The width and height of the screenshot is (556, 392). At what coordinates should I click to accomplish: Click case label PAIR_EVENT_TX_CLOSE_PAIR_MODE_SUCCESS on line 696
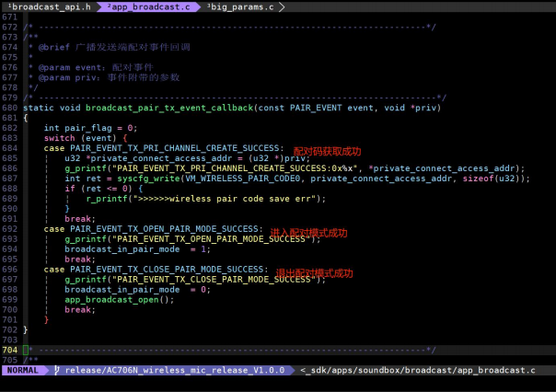[167, 270]
